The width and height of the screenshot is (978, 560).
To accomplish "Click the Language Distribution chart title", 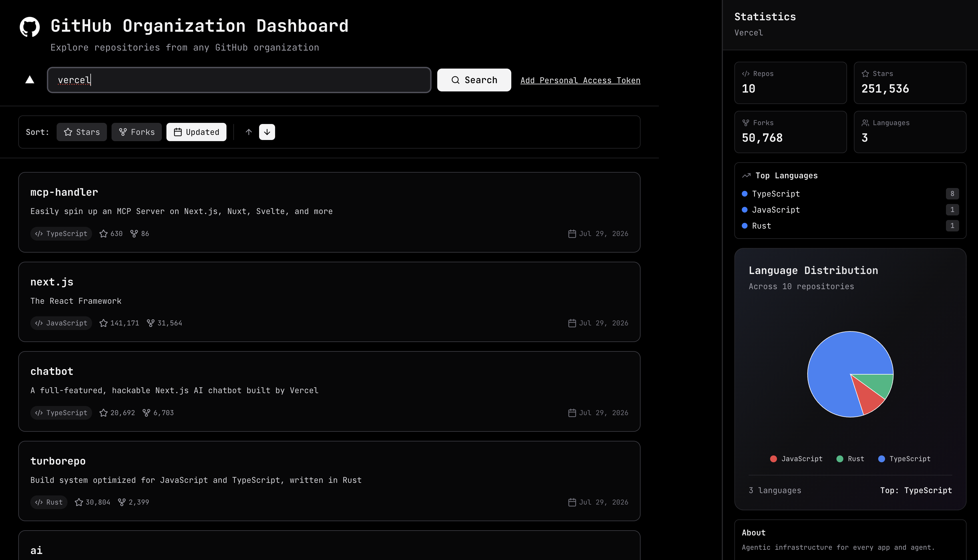I will [813, 270].
